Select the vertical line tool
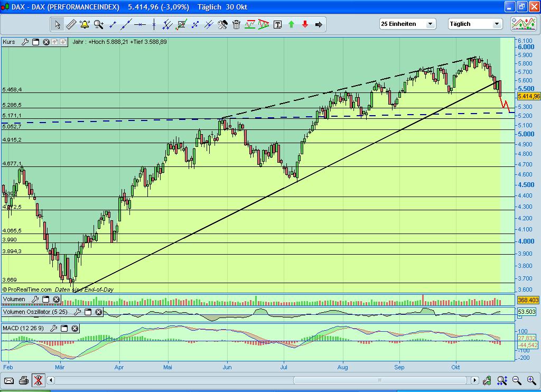Screen dimensions: 541x392 pyautogui.click(x=154, y=24)
